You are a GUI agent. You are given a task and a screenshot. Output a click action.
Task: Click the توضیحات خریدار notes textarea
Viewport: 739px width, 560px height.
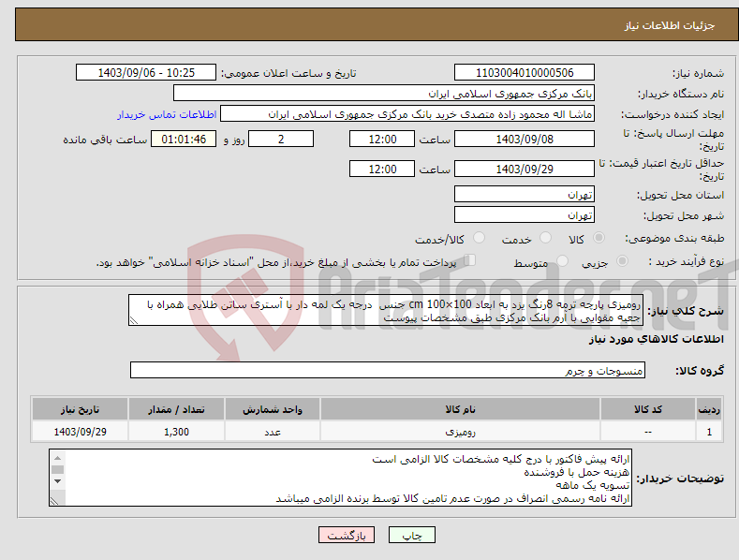click(340, 478)
